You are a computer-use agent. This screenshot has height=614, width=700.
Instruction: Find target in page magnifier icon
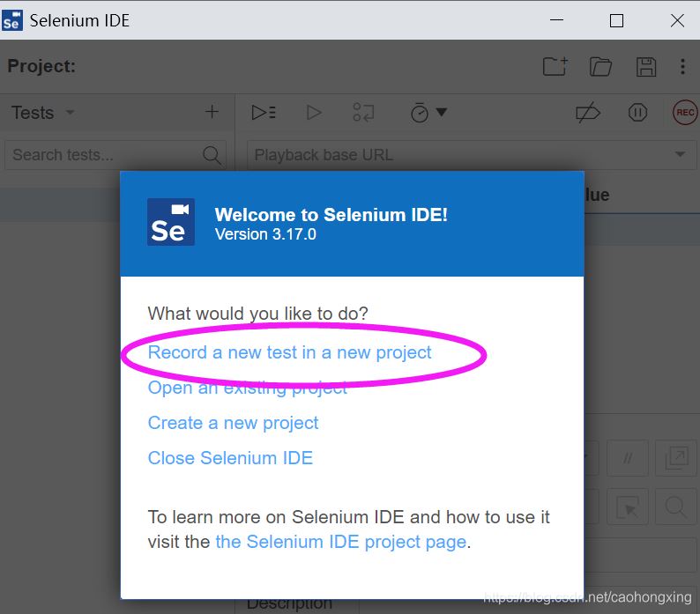pyautogui.click(x=676, y=507)
